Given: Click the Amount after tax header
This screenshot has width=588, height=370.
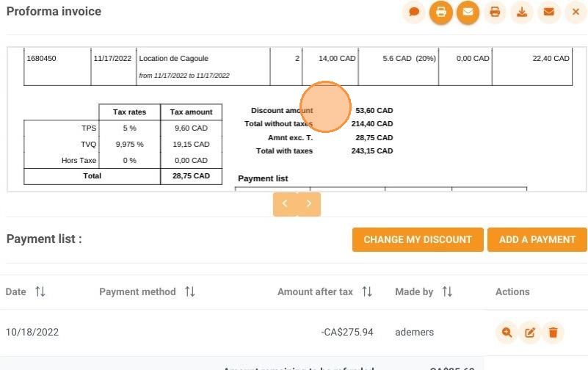Looking at the screenshot, I should pyautogui.click(x=315, y=291).
